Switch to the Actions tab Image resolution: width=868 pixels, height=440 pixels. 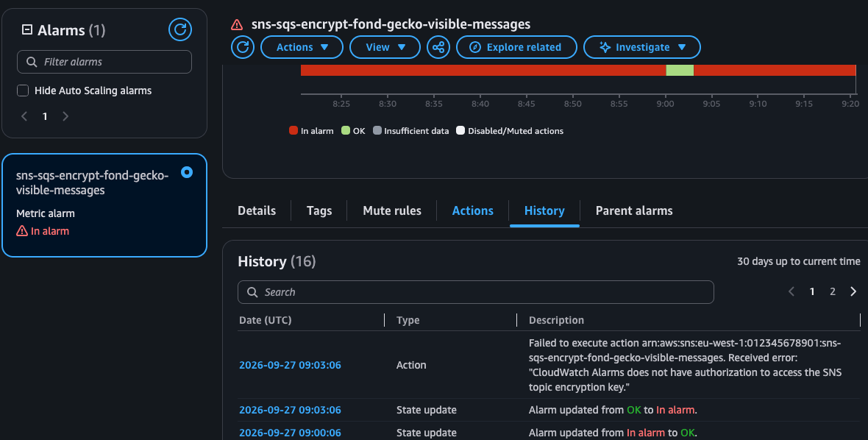[x=473, y=211]
